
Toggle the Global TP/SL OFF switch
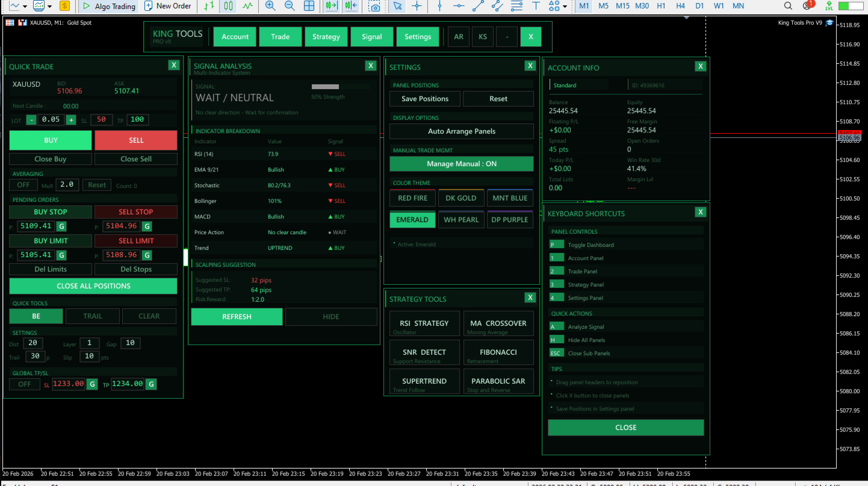coord(25,384)
